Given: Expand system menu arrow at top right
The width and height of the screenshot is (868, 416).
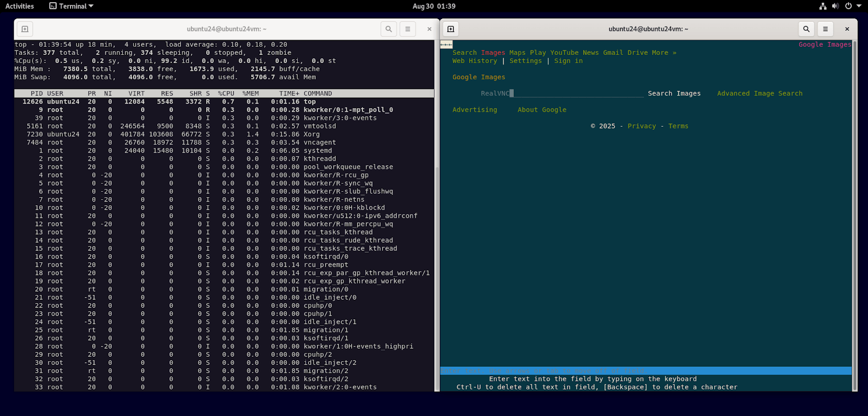Looking at the screenshot, I should click(x=859, y=6).
